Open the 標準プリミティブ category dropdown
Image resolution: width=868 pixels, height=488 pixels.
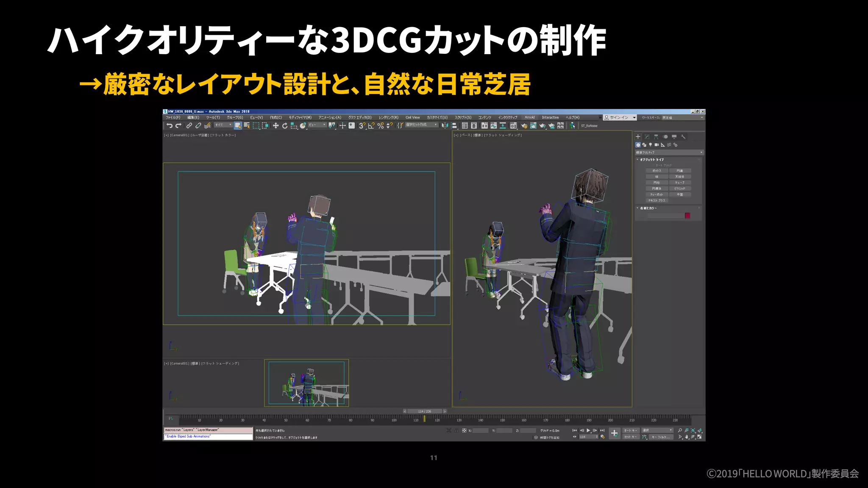click(x=669, y=152)
